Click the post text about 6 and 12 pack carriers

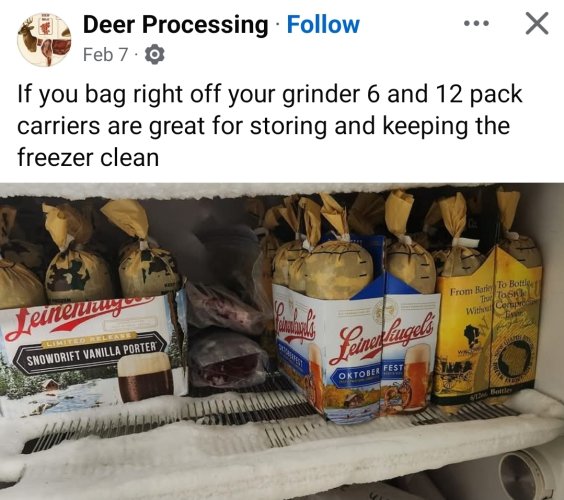(x=269, y=126)
